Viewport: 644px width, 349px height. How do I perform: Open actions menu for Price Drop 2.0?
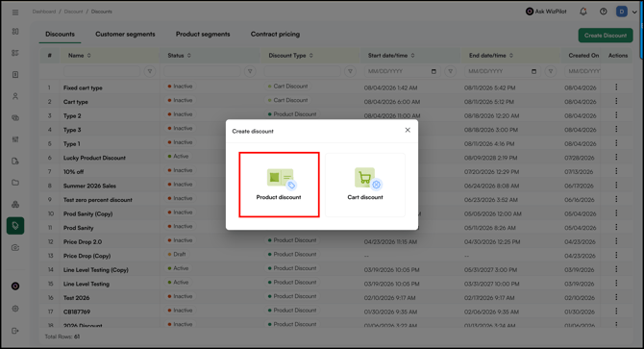(616, 241)
